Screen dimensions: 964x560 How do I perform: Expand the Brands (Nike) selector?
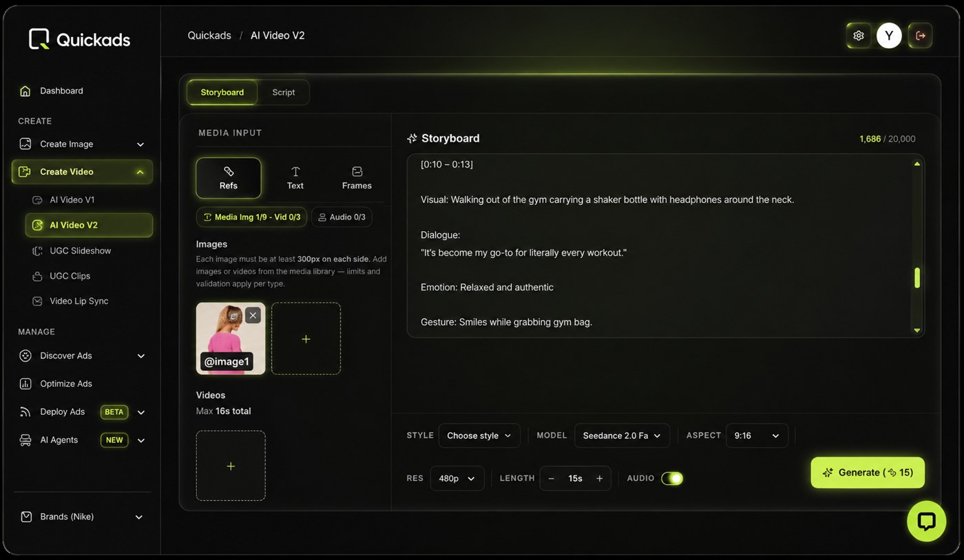(82, 517)
